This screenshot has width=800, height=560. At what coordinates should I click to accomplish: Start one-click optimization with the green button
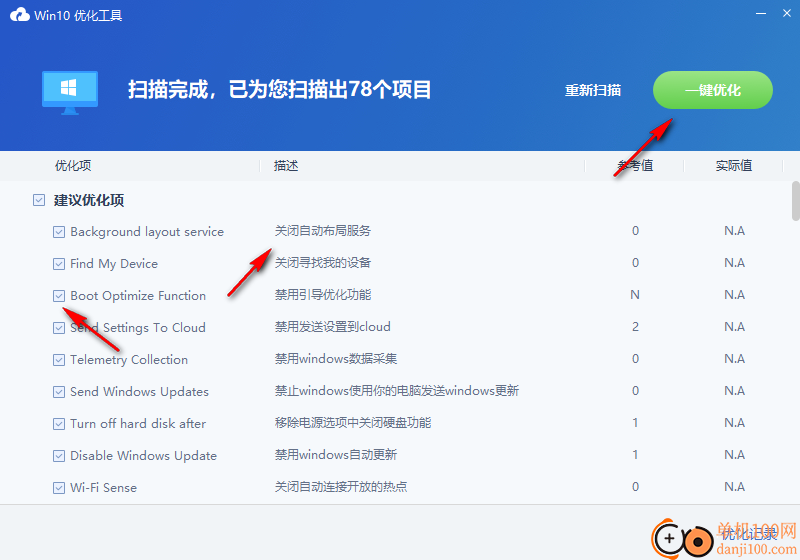713,90
